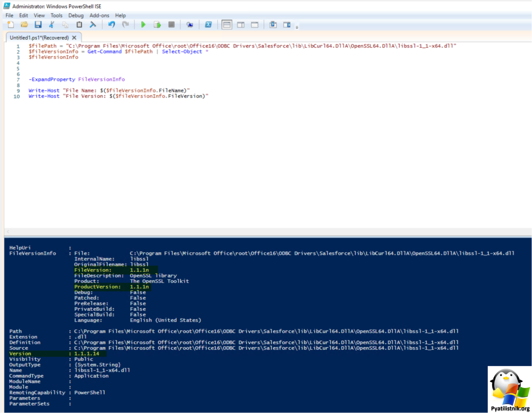Run selection with the toolbar icon
This screenshot has width=532, height=413.
tap(157, 25)
